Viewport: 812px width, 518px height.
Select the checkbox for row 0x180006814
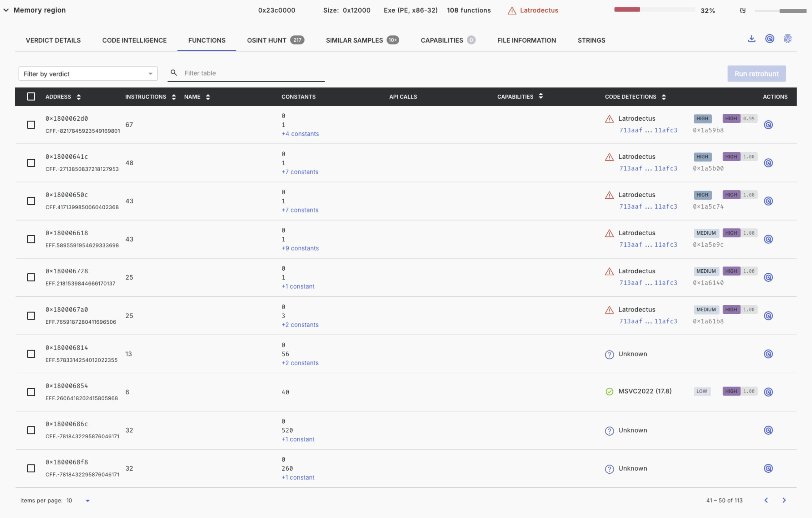[31, 354]
